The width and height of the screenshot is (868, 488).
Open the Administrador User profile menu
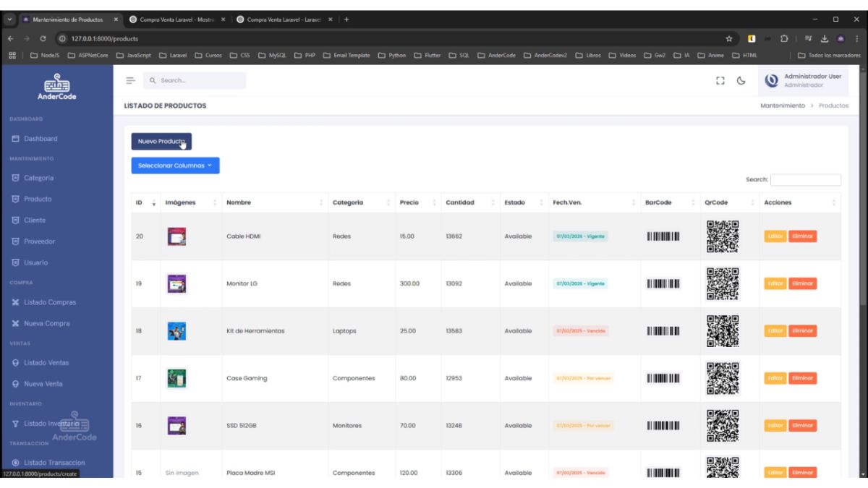pyautogui.click(x=804, y=80)
